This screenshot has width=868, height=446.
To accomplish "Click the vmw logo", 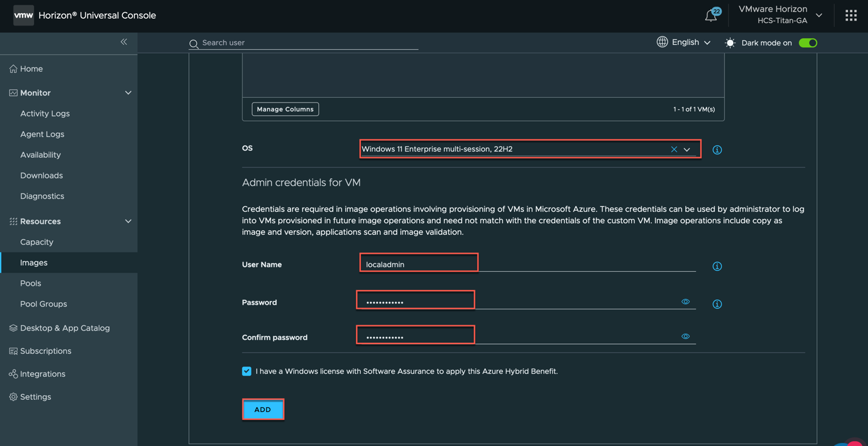I will pos(23,16).
